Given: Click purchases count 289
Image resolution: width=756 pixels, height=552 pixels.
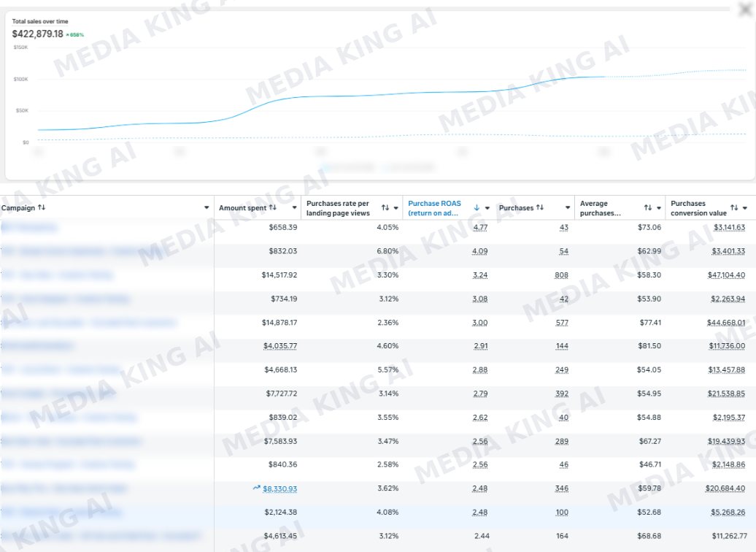Looking at the screenshot, I should 562,442.
